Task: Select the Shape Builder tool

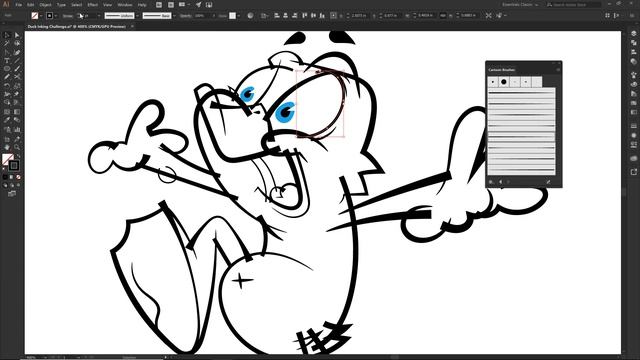Action: tap(7, 102)
